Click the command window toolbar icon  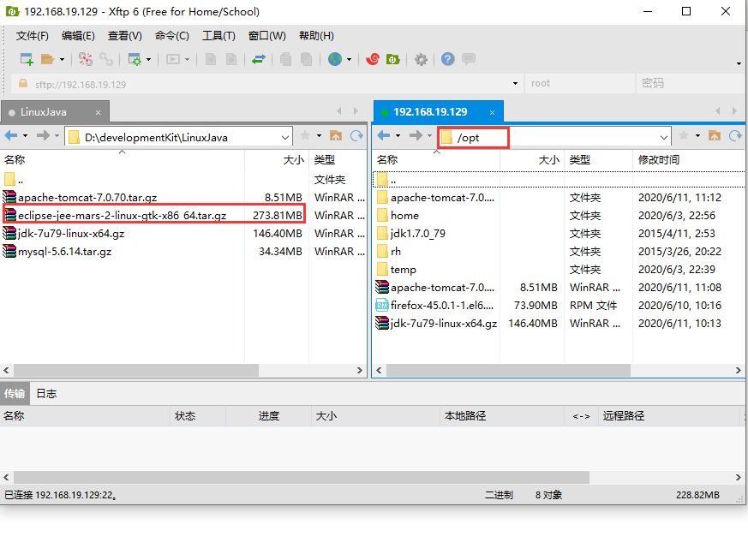click(x=173, y=59)
